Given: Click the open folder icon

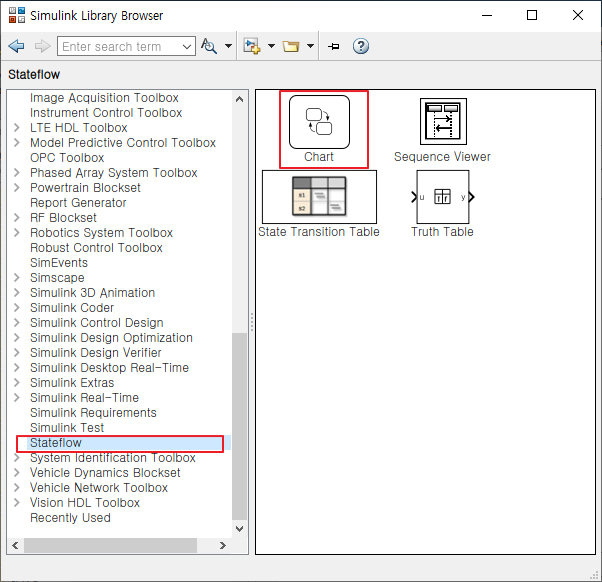Looking at the screenshot, I should (x=291, y=46).
